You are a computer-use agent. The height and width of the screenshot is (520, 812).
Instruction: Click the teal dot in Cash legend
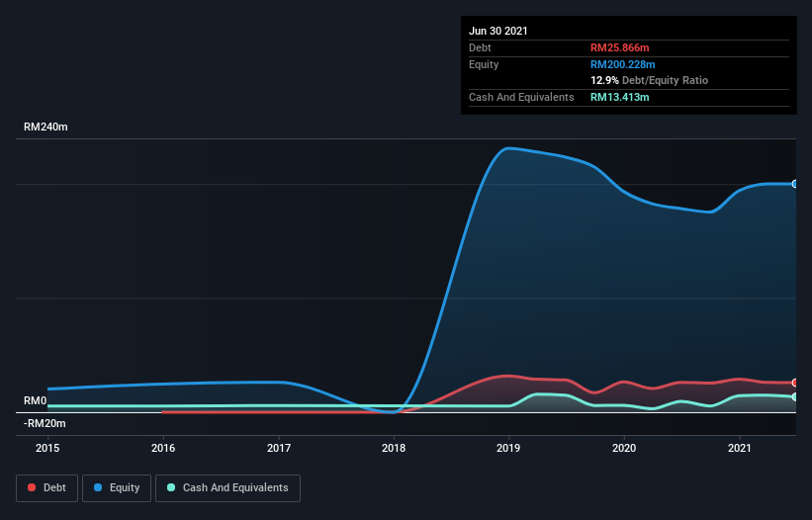click(x=171, y=487)
